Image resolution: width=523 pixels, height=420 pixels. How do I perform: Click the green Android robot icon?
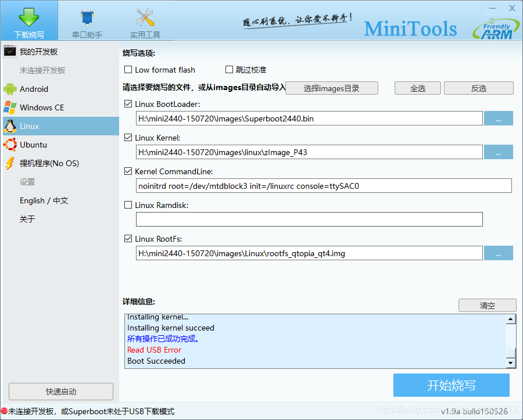coord(10,89)
